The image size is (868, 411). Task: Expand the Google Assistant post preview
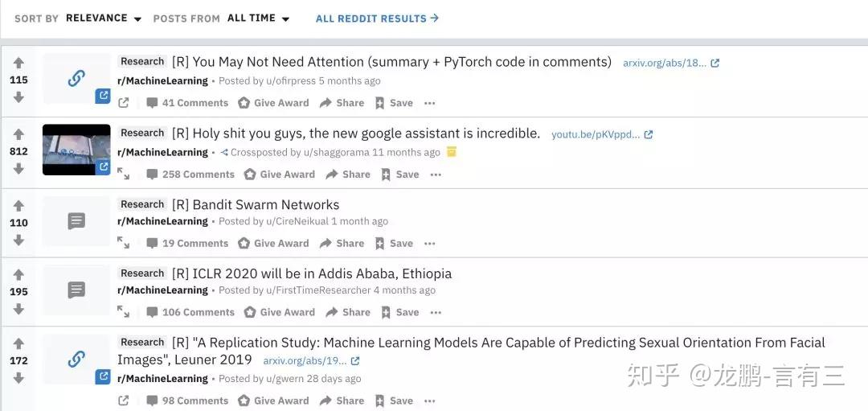coord(124,174)
